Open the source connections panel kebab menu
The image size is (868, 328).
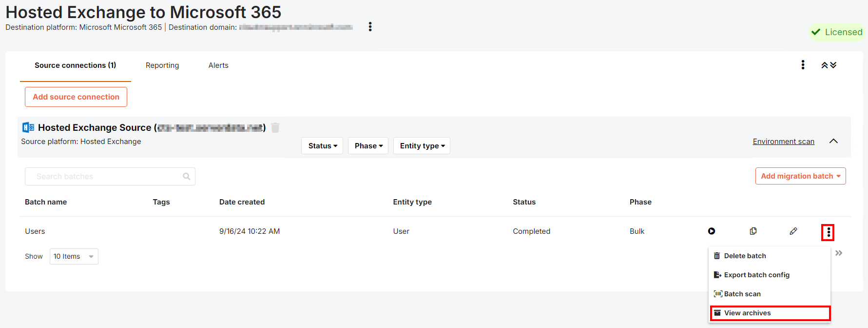point(803,65)
